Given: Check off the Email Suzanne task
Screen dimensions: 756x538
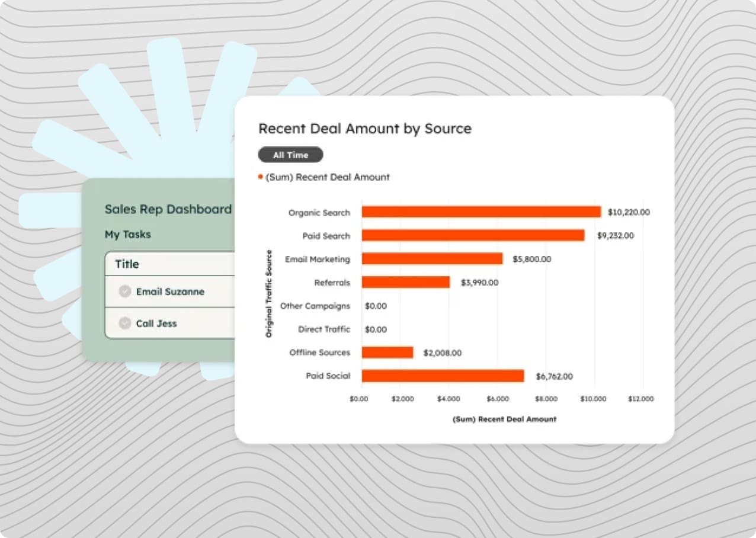Looking at the screenshot, I should click(124, 292).
